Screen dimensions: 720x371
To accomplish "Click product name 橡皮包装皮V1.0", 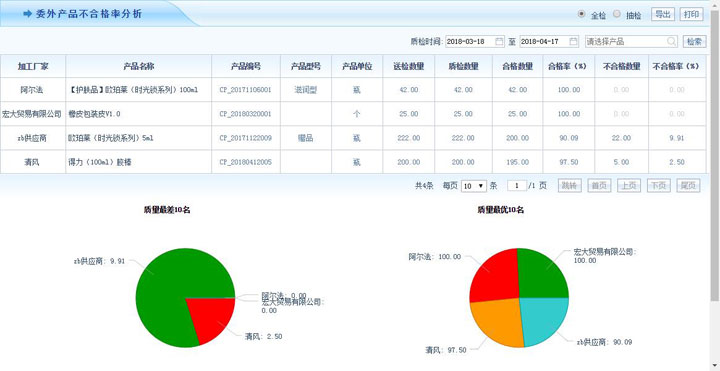I will click(94, 114).
